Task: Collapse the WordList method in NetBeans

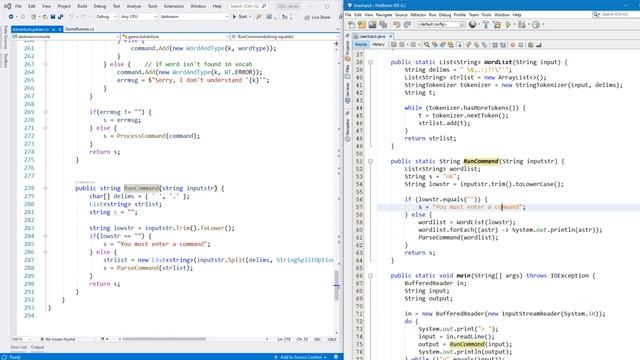Action: click(x=371, y=62)
